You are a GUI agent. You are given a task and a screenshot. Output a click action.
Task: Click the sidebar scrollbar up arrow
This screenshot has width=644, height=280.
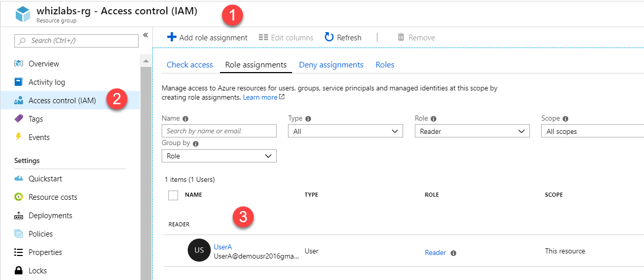pyautogui.click(x=145, y=61)
